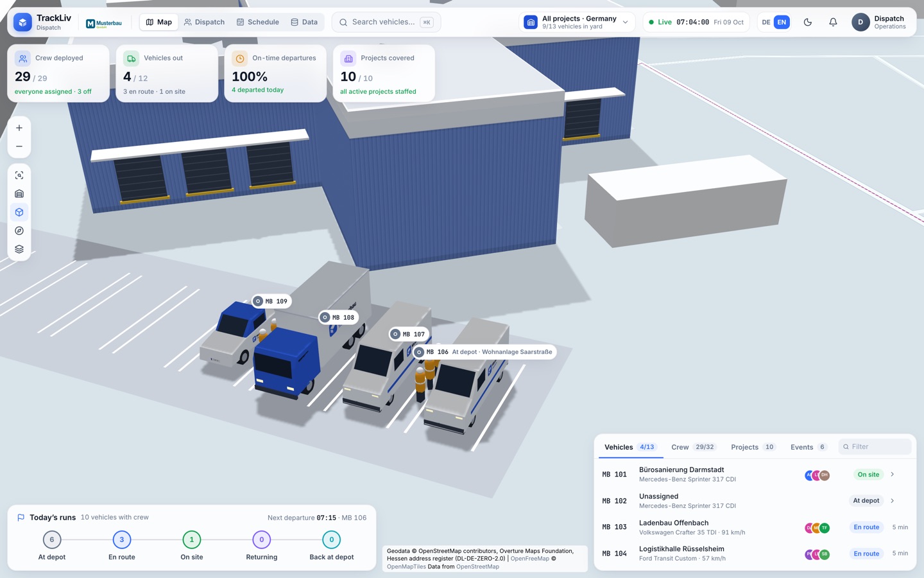Expand the MB 101 row chevron

click(x=893, y=475)
